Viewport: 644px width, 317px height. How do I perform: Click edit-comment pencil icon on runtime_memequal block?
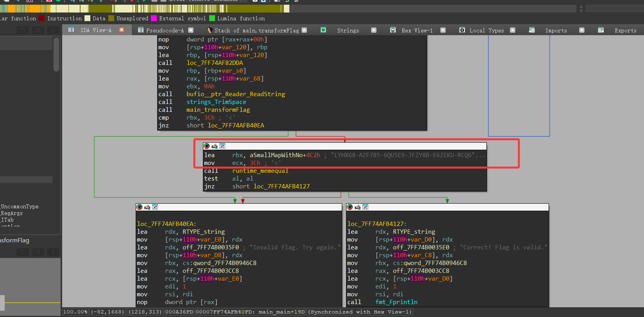tap(214, 146)
